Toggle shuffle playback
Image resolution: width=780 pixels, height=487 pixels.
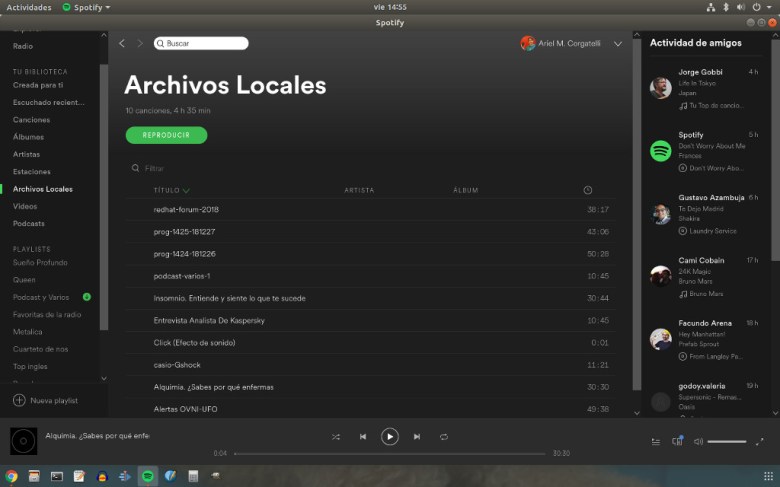[x=336, y=437]
